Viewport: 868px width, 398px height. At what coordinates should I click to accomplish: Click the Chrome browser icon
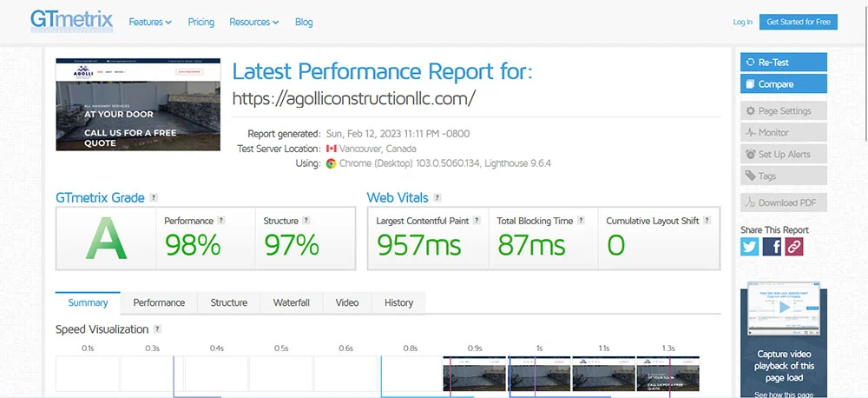coord(331,163)
